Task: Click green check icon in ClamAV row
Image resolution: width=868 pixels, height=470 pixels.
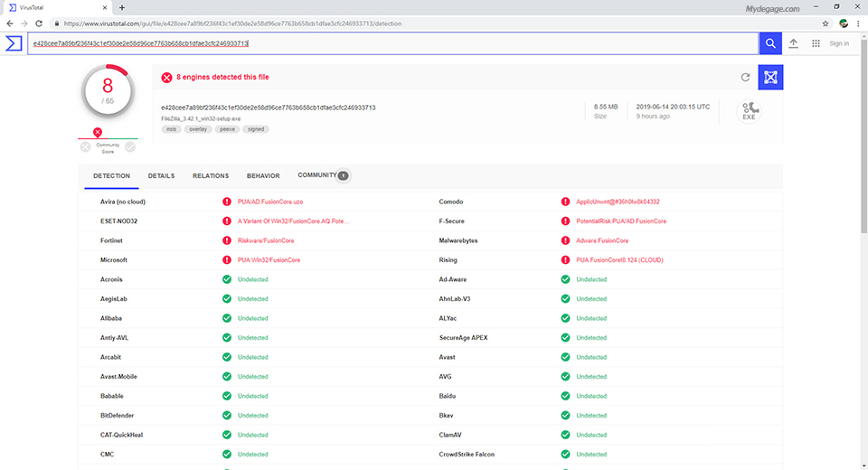Action: [x=565, y=435]
